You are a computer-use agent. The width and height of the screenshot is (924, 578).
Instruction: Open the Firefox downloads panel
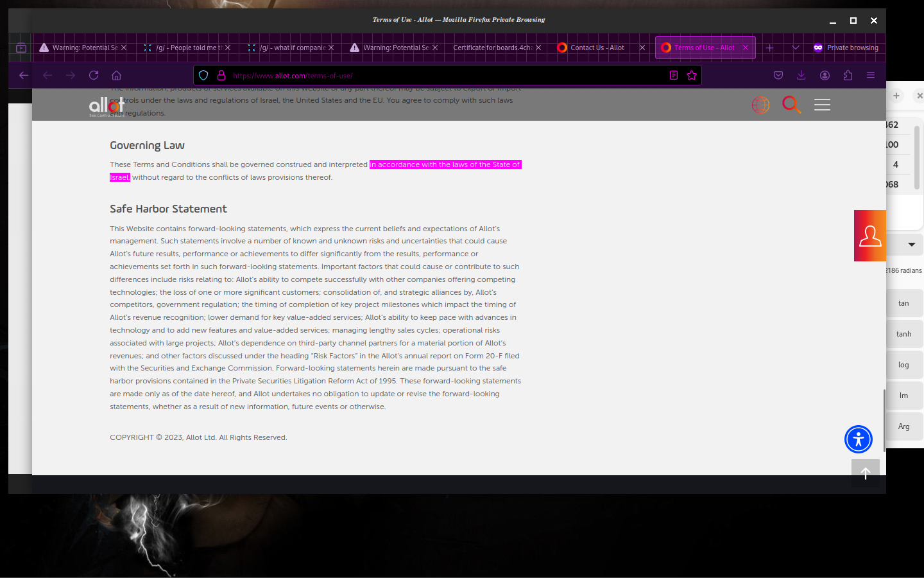(801, 75)
